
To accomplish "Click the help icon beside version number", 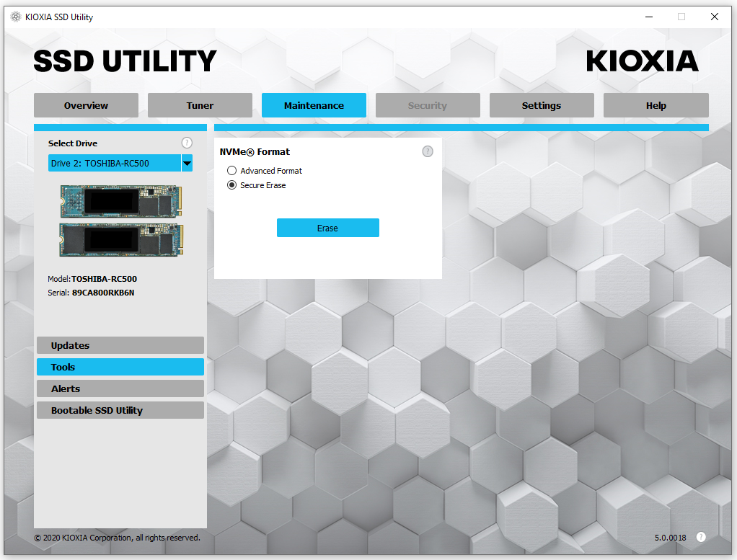I will tap(701, 537).
